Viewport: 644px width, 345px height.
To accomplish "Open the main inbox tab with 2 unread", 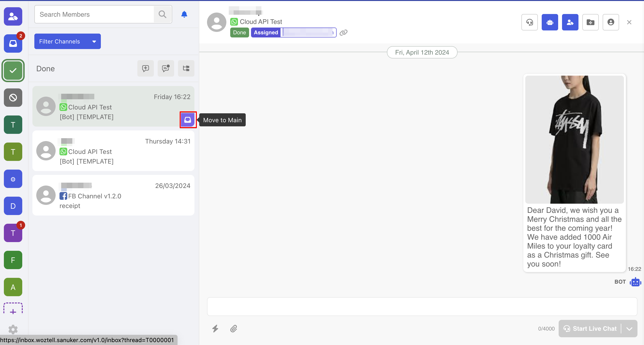I will [13, 43].
